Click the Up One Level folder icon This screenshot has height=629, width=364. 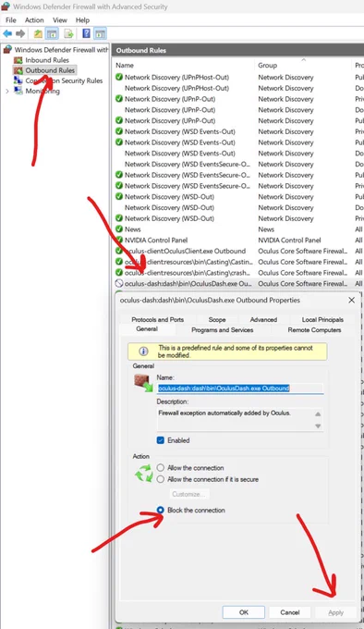click(x=38, y=33)
